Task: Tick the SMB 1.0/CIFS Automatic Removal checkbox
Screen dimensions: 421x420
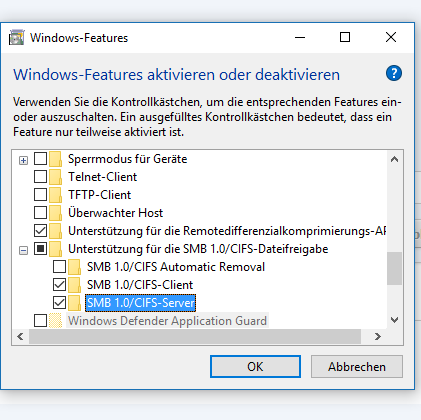Action: point(59,267)
